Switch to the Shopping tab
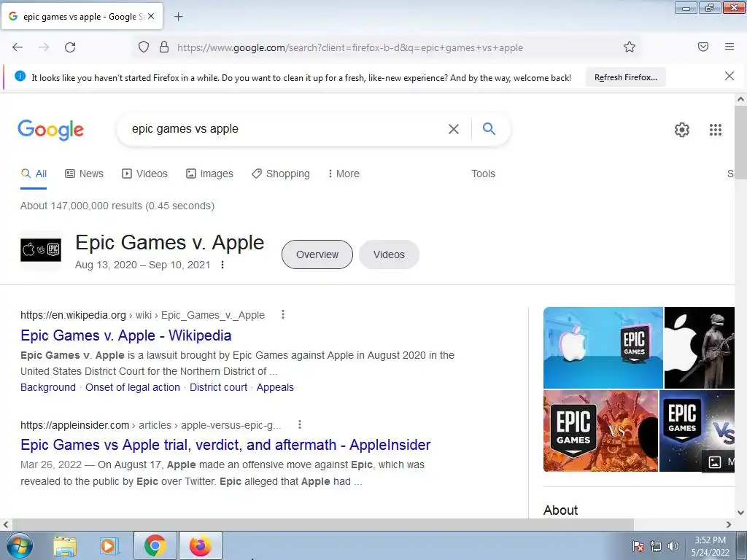The image size is (747, 560). click(x=281, y=174)
